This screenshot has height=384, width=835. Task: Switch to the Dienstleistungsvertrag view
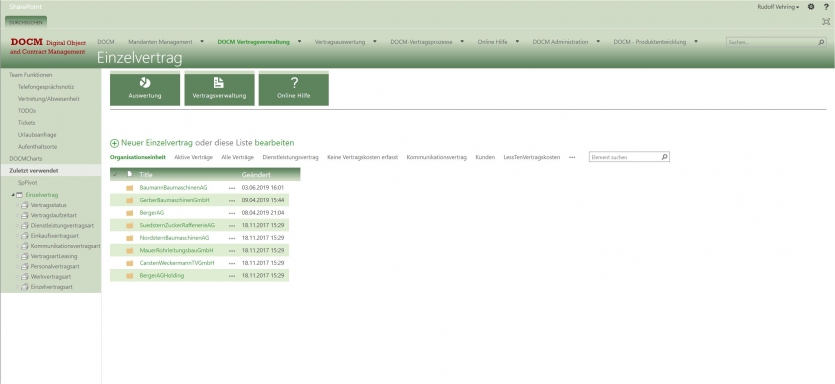click(290, 157)
